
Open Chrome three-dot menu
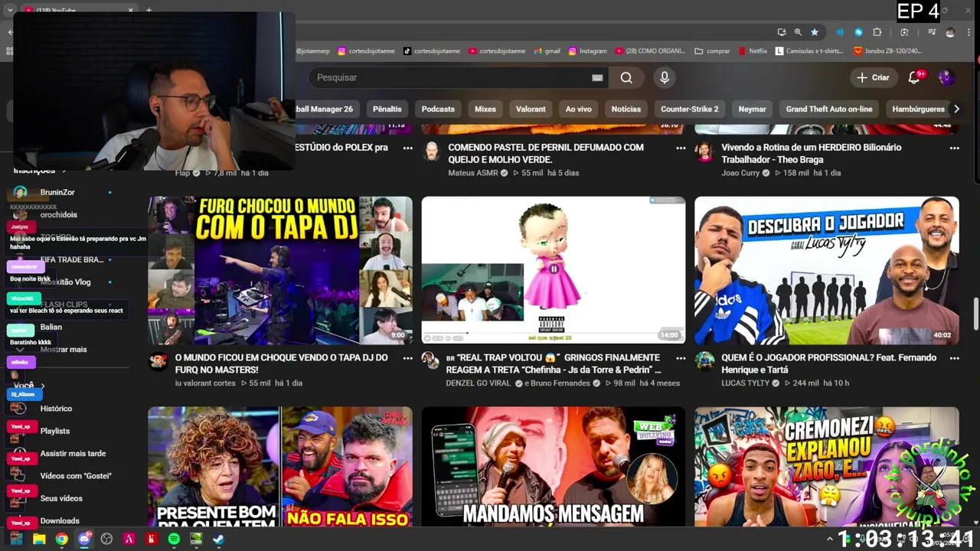click(x=967, y=32)
